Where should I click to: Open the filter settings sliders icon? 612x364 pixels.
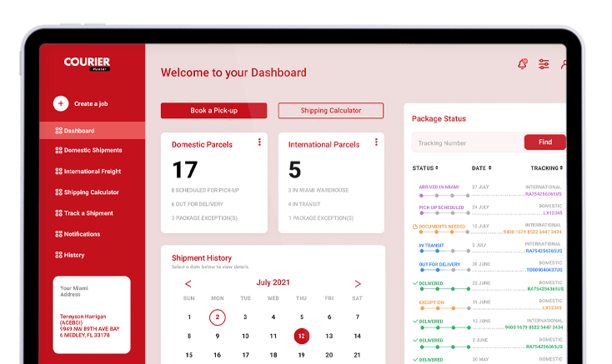click(544, 64)
